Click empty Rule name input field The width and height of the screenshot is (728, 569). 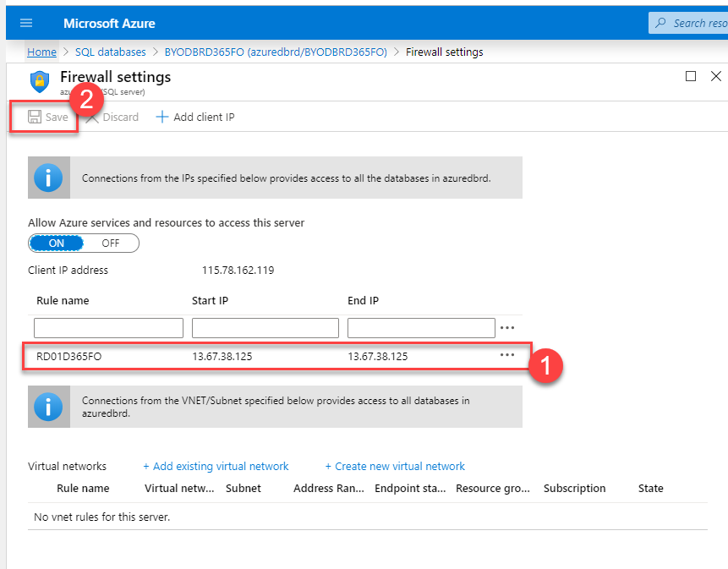pos(108,328)
